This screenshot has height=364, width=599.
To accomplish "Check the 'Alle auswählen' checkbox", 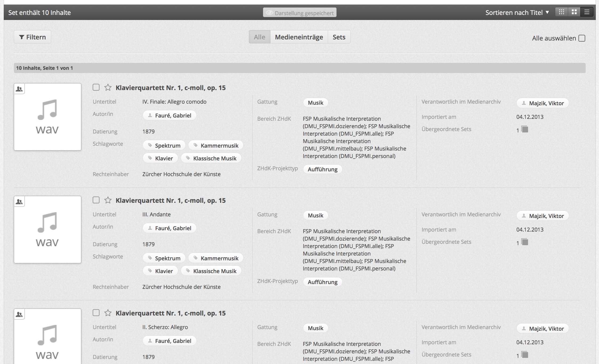I will [x=582, y=38].
